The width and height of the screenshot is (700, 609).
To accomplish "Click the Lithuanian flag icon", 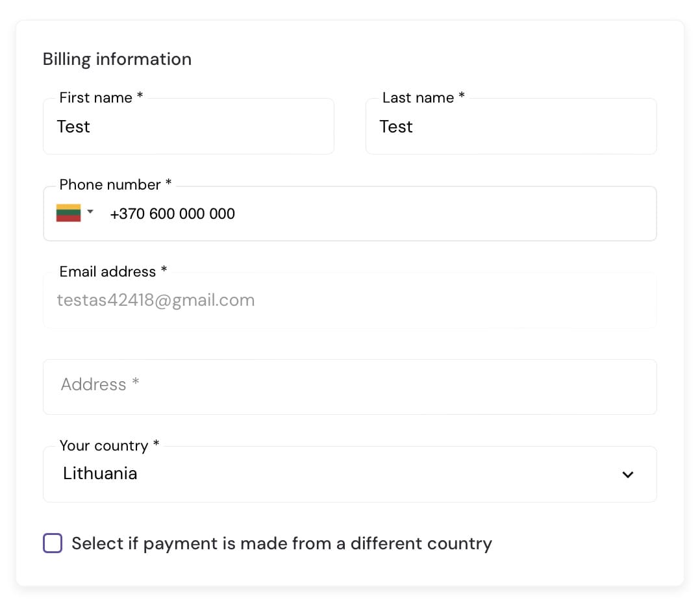I will (68, 212).
